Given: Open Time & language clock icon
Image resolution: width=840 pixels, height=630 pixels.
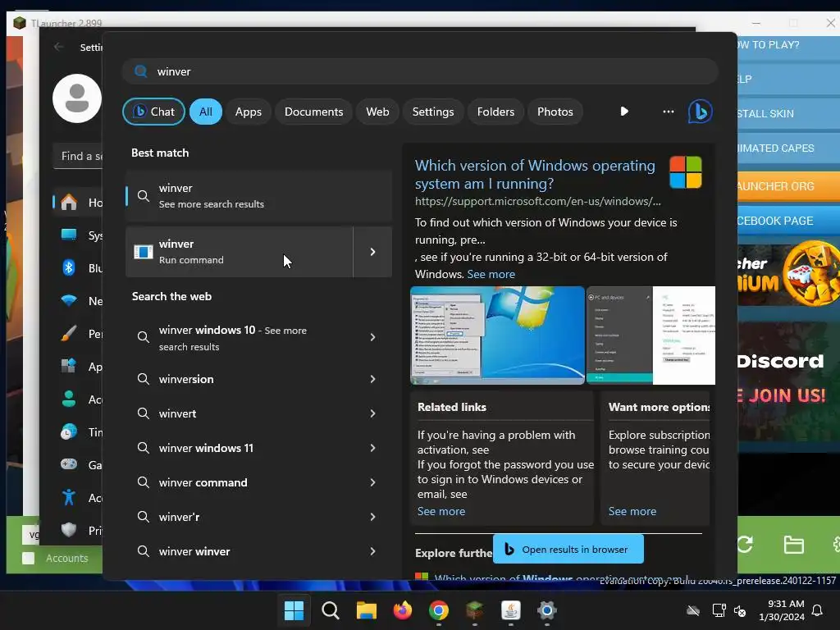Looking at the screenshot, I should [x=69, y=431].
